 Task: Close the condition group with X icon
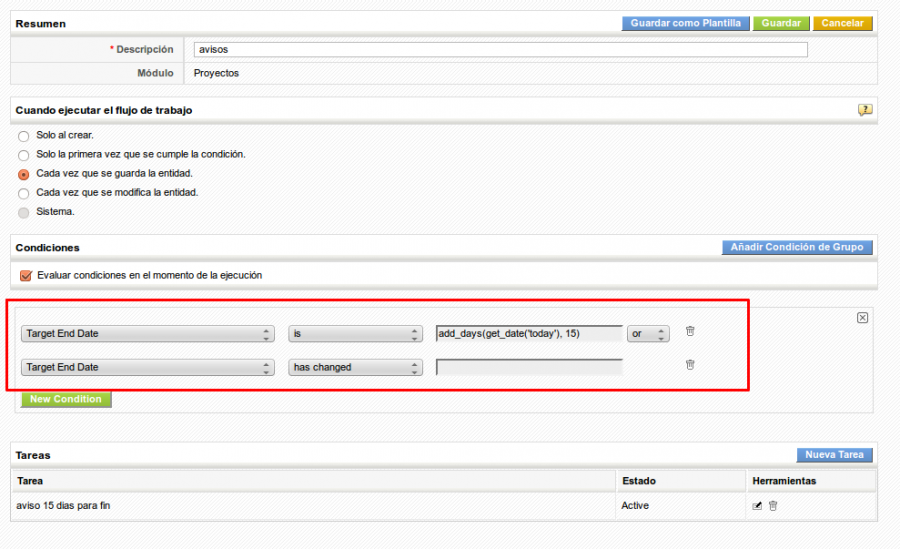point(862,317)
